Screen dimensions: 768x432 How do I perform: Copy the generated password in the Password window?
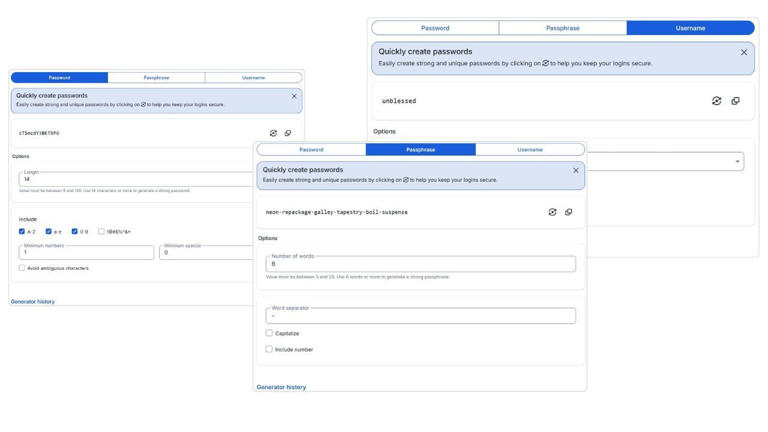tap(288, 133)
